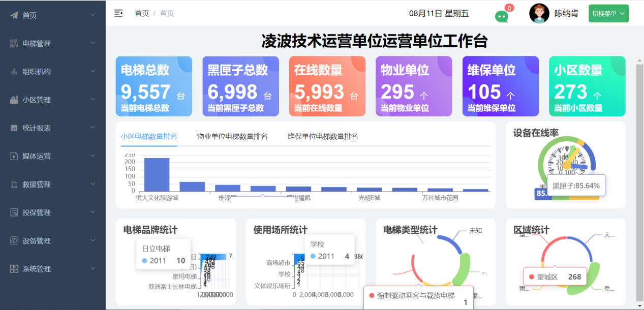Expand the 系统管理 chevron
This screenshot has height=310, width=644.
click(x=93, y=268)
